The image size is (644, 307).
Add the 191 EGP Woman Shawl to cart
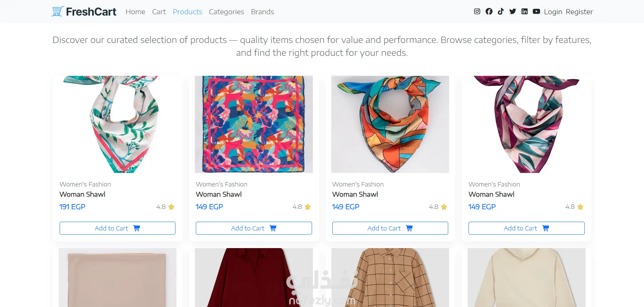pos(117,228)
